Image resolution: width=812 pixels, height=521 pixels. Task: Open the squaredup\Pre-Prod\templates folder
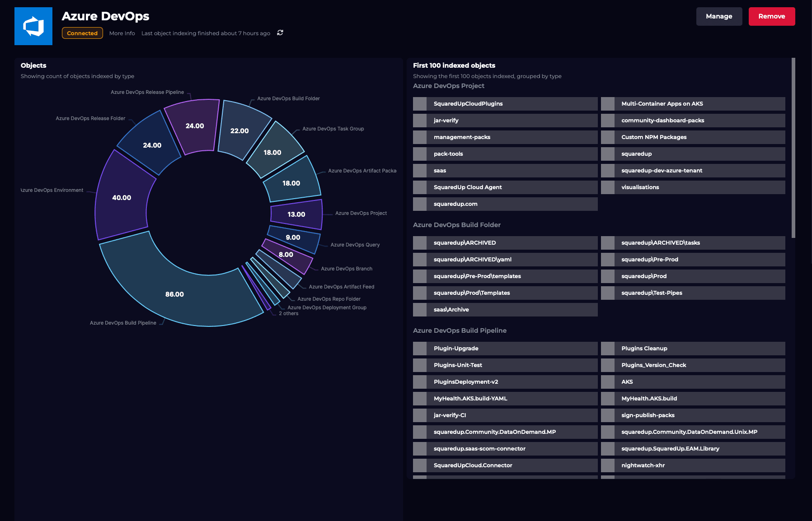click(x=505, y=276)
